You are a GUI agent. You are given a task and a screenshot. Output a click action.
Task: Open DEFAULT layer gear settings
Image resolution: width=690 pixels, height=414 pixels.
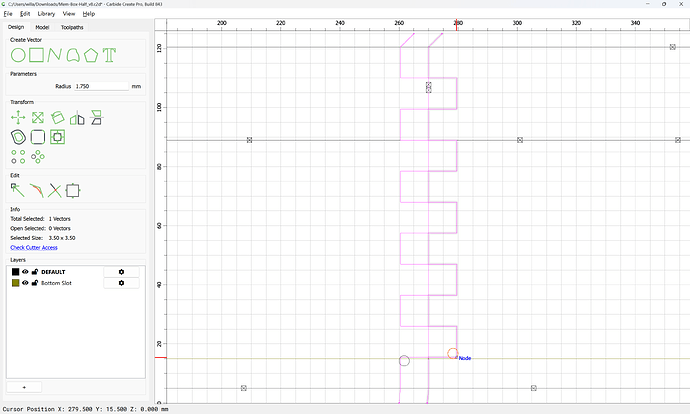(x=121, y=272)
